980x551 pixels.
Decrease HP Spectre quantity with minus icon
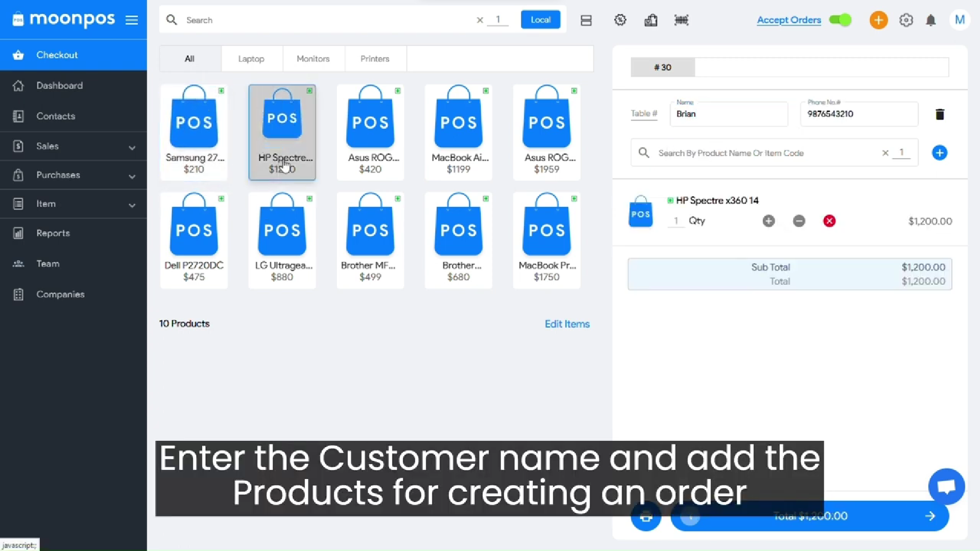coord(799,221)
